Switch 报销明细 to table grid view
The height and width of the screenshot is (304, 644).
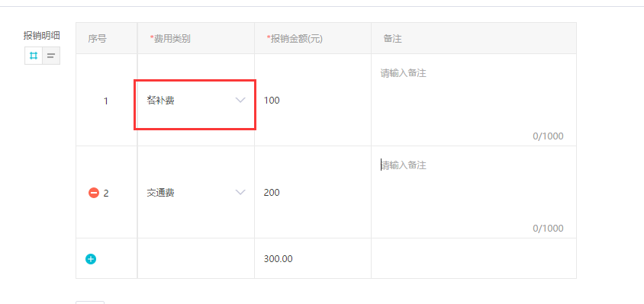click(x=34, y=56)
